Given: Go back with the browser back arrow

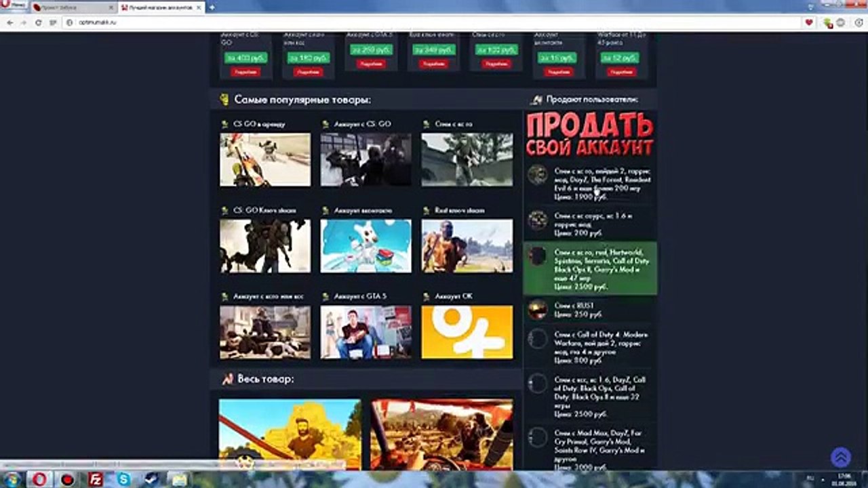Looking at the screenshot, I should [x=9, y=22].
